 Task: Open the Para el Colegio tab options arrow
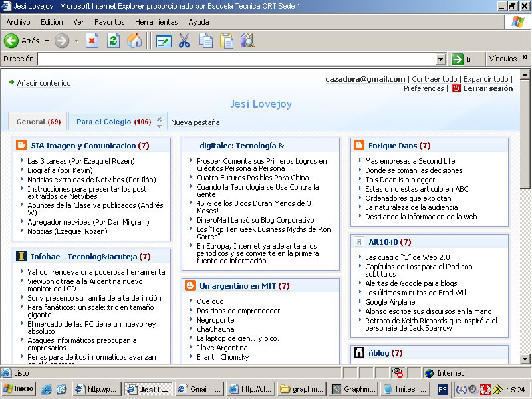tap(159, 126)
